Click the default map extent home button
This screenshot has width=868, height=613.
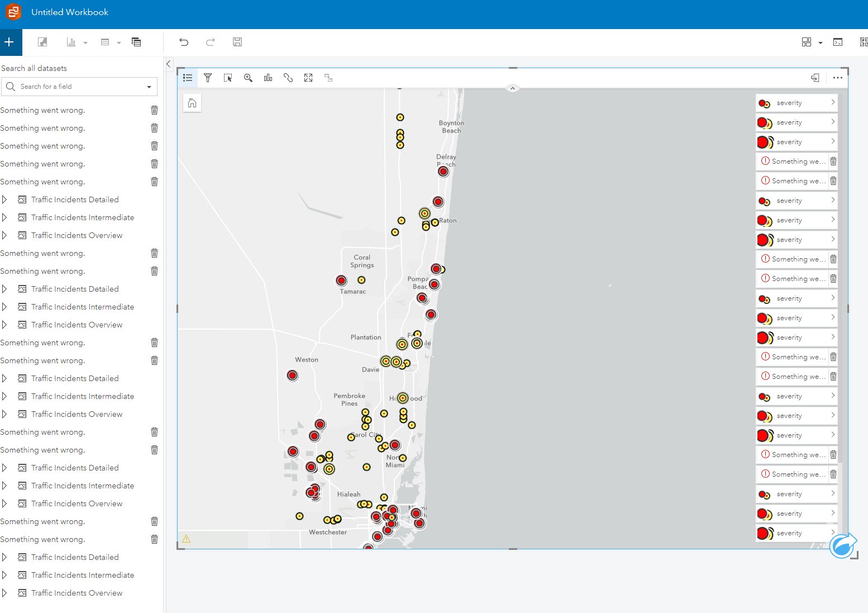point(192,103)
